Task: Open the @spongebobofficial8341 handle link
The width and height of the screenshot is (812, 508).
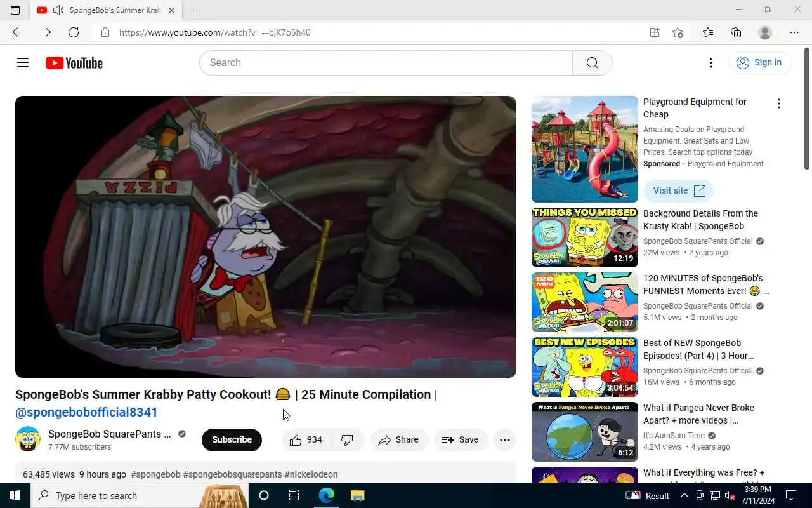Action: [86, 412]
